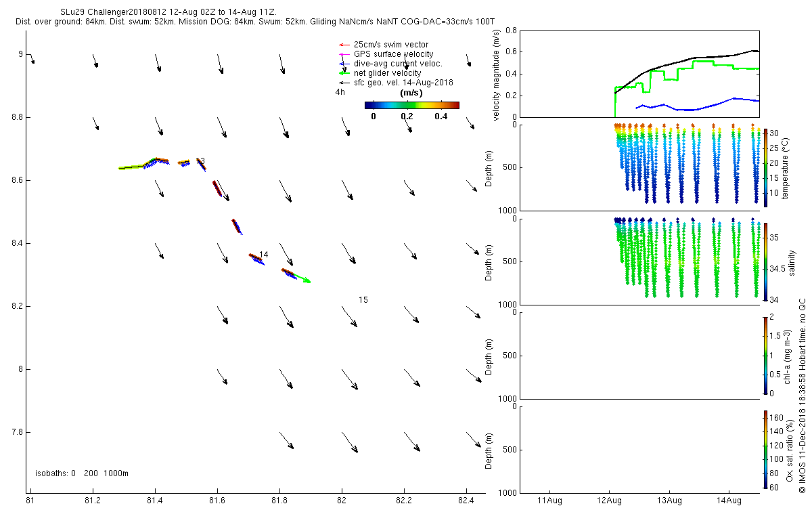Click the chl-a colorbar
This screenshot has width=812, height=508.
[x=765, y=355]
